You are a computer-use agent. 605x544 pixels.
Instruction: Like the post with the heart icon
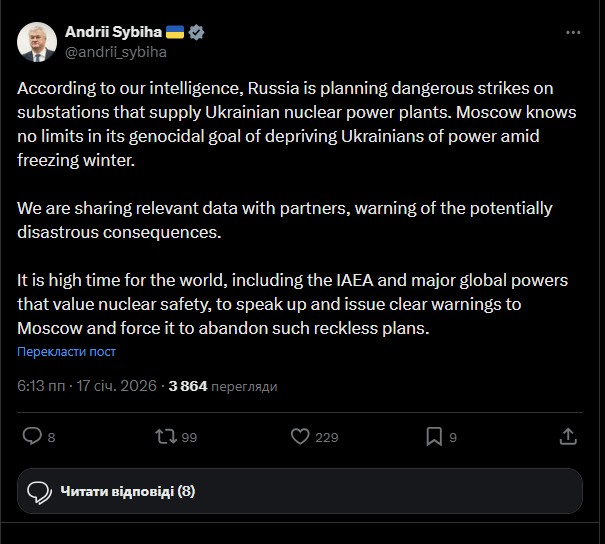pos(299,436)
